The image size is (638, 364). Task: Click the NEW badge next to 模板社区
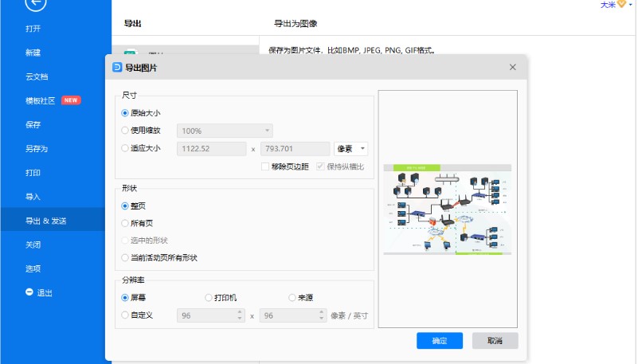(71, 100)
